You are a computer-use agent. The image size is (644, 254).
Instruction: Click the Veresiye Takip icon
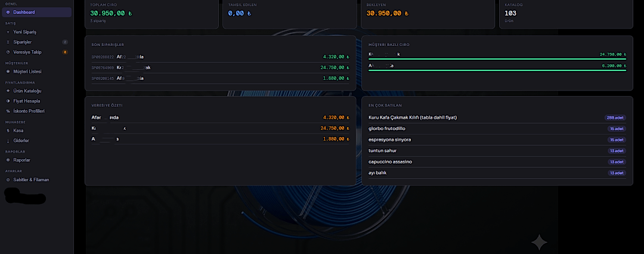[8, 52]
